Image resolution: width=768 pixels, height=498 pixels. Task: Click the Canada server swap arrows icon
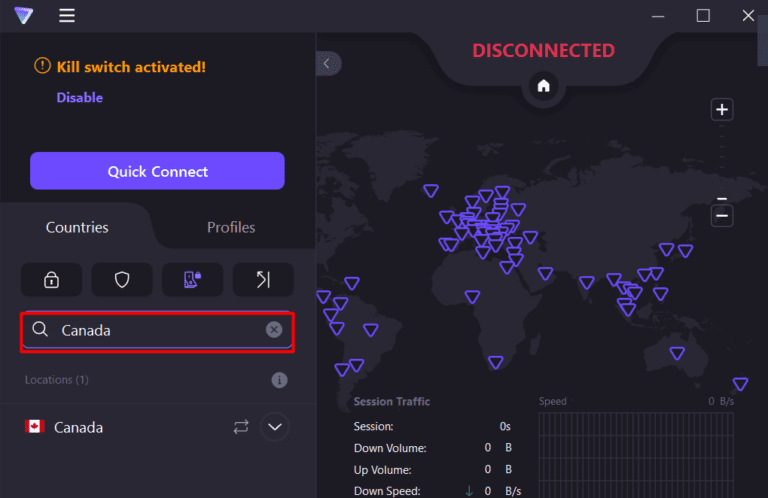pos(241,427)
